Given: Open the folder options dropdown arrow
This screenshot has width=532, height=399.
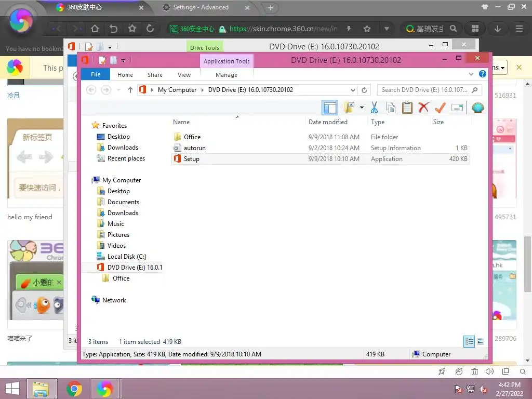Looking at the screenshot, I should coord(362,108).
